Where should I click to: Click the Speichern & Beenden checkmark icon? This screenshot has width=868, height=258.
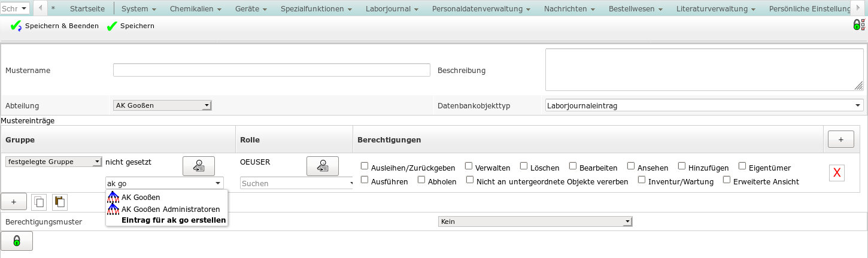pos(16,26)
